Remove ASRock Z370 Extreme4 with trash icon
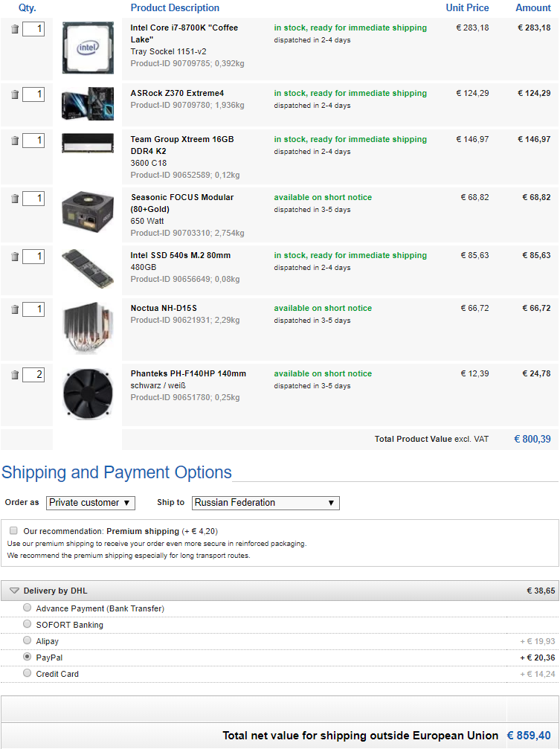Screen dimensions: 560x749 point(15,95)
